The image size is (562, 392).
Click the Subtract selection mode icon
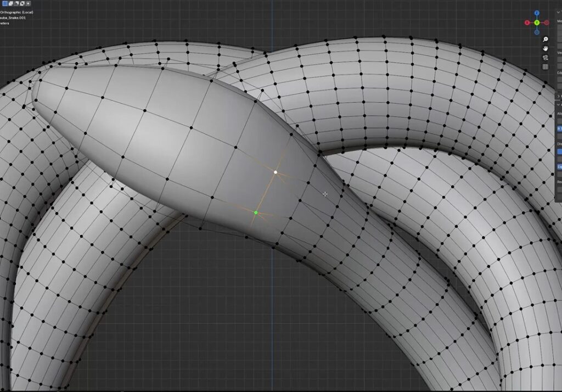16,3
